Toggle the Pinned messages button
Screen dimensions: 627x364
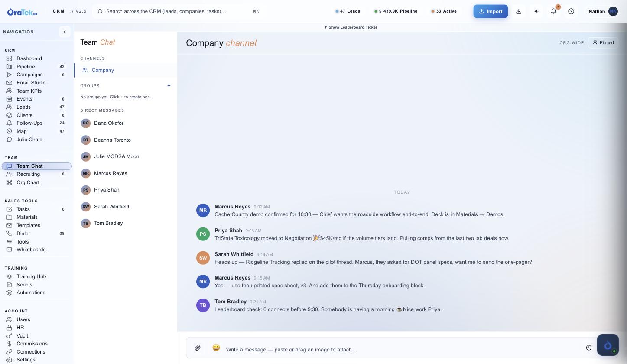click(603, 43)
